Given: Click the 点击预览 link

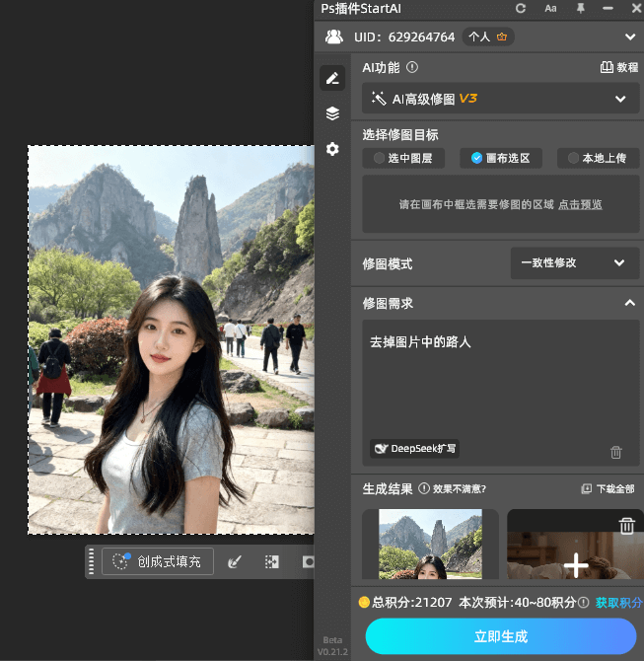Looking at the screenshot, I should tap(580, 205).
